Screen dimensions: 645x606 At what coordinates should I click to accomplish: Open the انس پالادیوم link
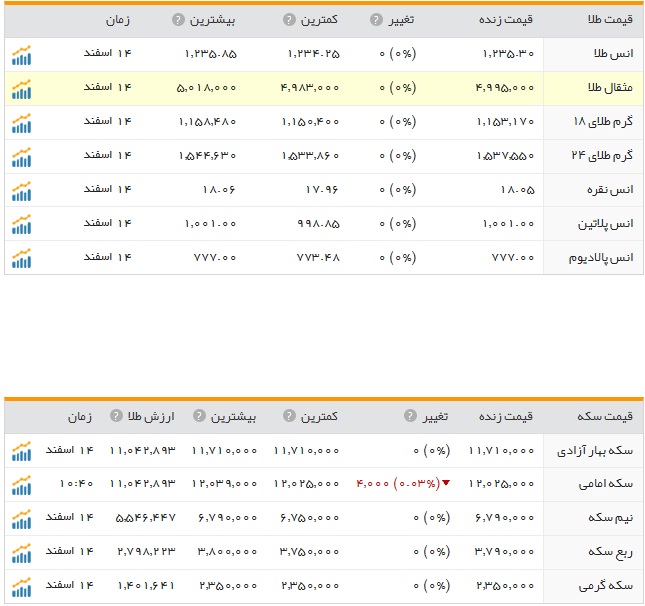[601, 258]
